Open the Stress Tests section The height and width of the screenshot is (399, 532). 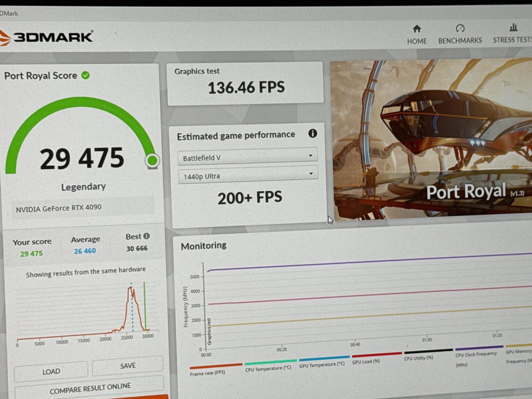pos(512,34)
